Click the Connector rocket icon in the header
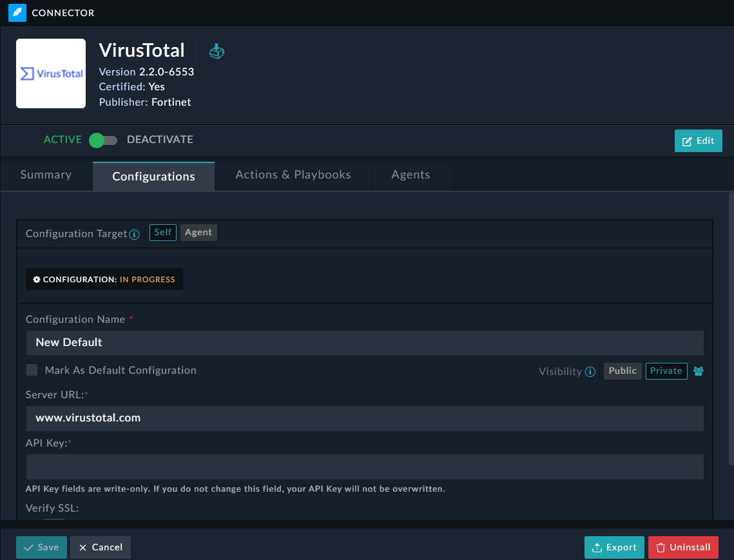Viewport: 734px width, 560px height. coord(17,13)
